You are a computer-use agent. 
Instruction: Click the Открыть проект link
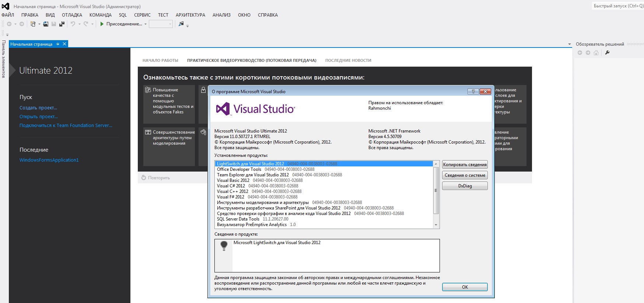click(39, 117)
